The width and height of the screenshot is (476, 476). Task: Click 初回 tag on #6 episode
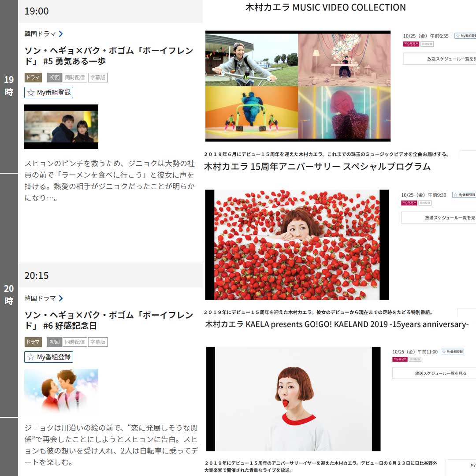[x=55, y=342]
